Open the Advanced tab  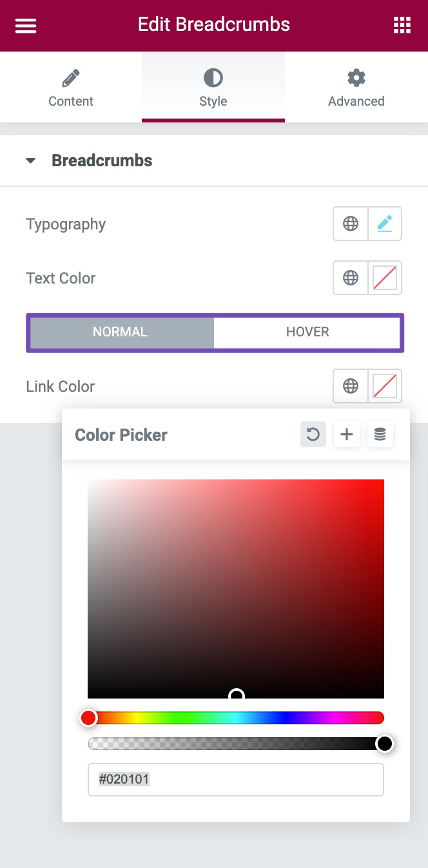356,88
